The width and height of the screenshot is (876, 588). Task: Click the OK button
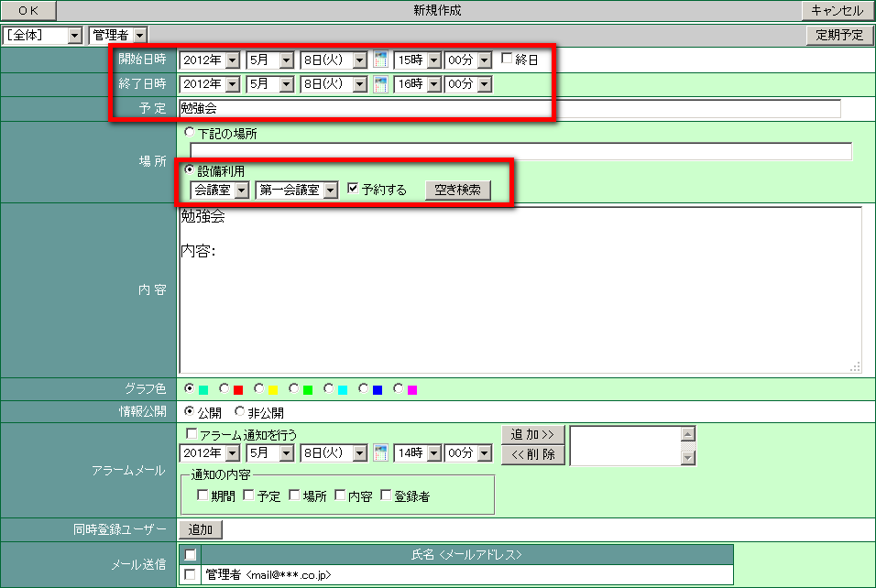pyautogui.click(x=27, y=11)
